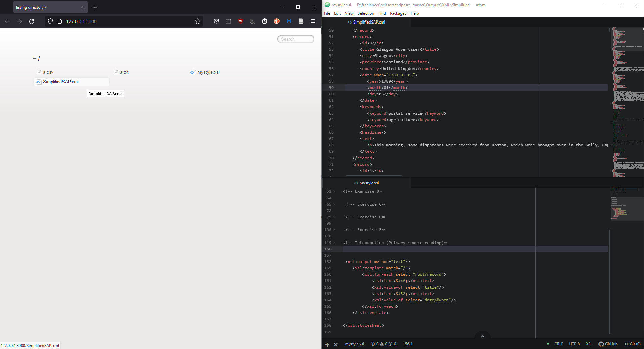Screen dimensions: 644x349
Task: Click the plus icon in Atom's status bar
Action: [x=327, y=344]
